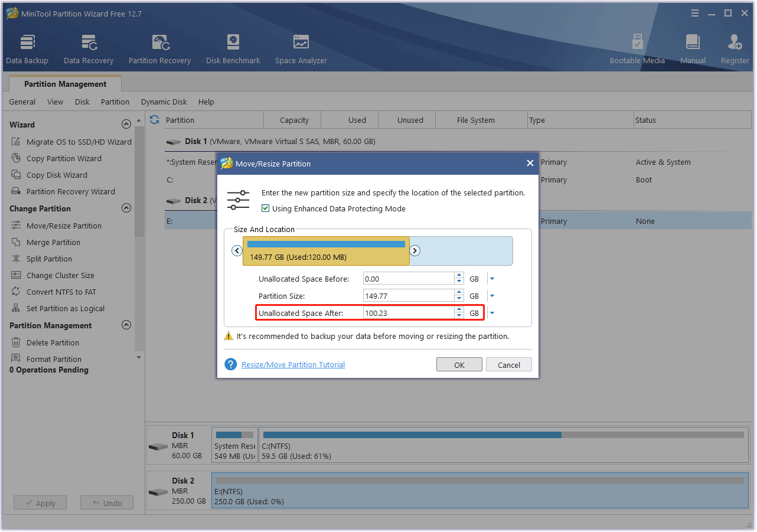The width and height of the screenshot is (757, 532).
Task: Open the Resize/Move Partition Tutorial link
Action: [x=292, y=364]
